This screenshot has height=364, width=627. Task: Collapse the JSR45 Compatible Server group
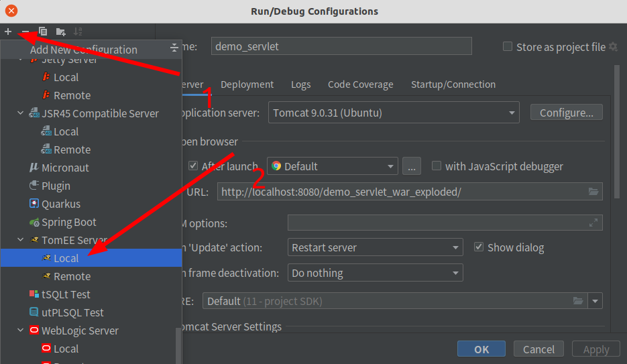(20, 113)
